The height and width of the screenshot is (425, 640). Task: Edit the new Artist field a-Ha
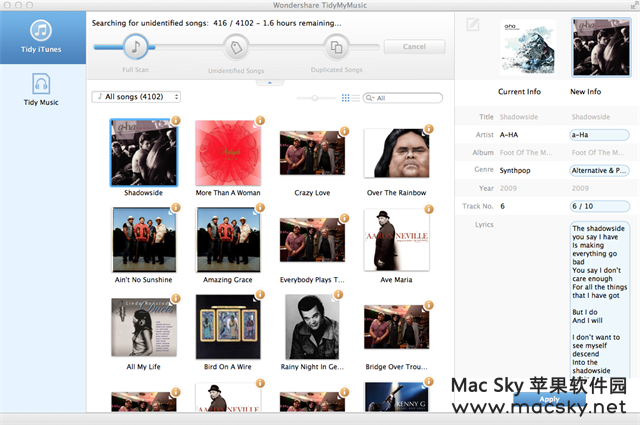click(599, 135)
